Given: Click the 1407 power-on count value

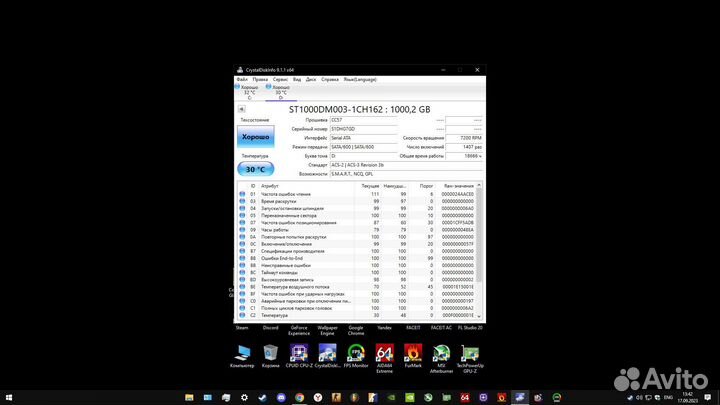Looking at the screenshot, I should (x=464, y=147).
